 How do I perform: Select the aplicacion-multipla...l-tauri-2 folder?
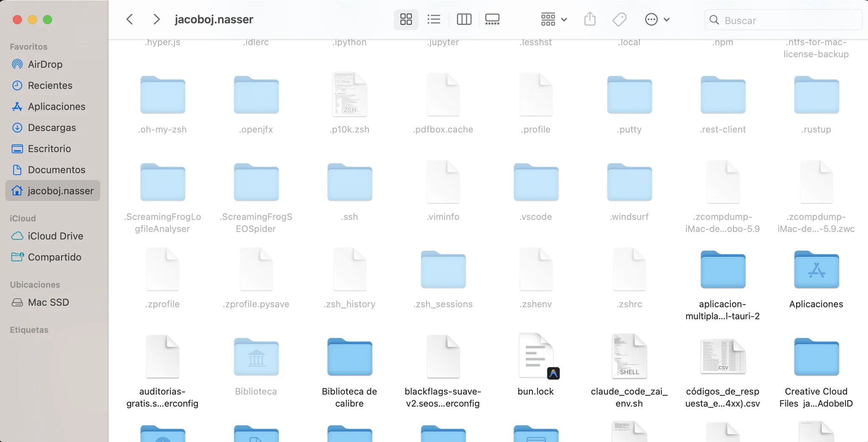[723, 270]
